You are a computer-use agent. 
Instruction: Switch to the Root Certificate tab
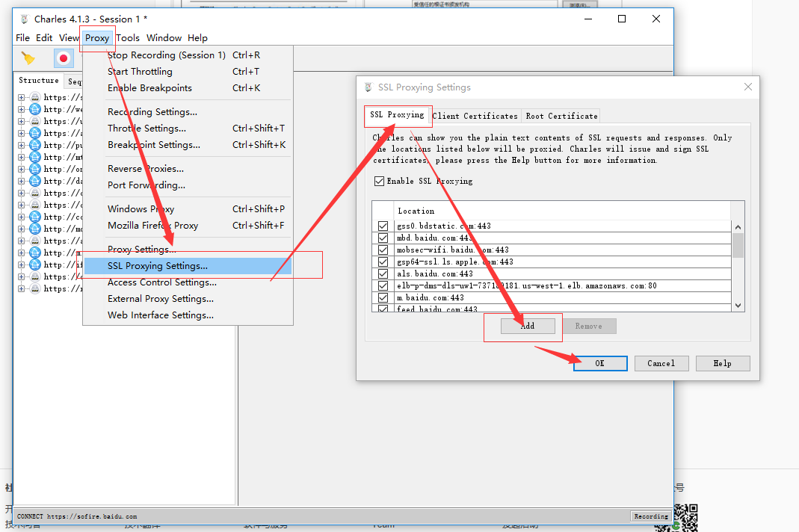561,116
